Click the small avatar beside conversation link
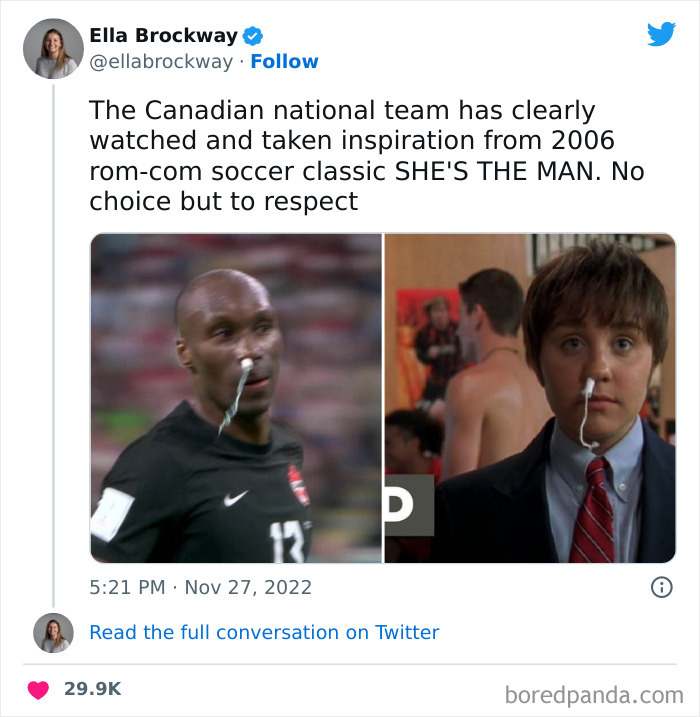Viewport: 700px width, 717px height. (x=53, y=633)
